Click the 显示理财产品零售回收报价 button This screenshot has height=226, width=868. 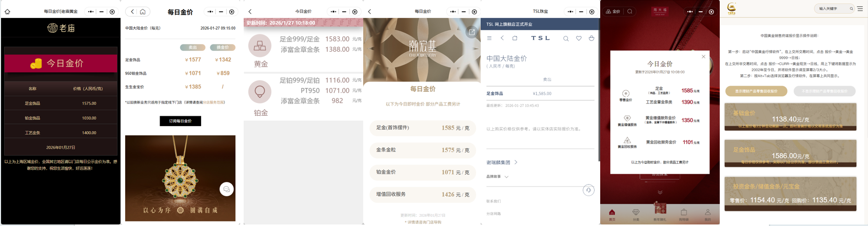pos(756,91)
